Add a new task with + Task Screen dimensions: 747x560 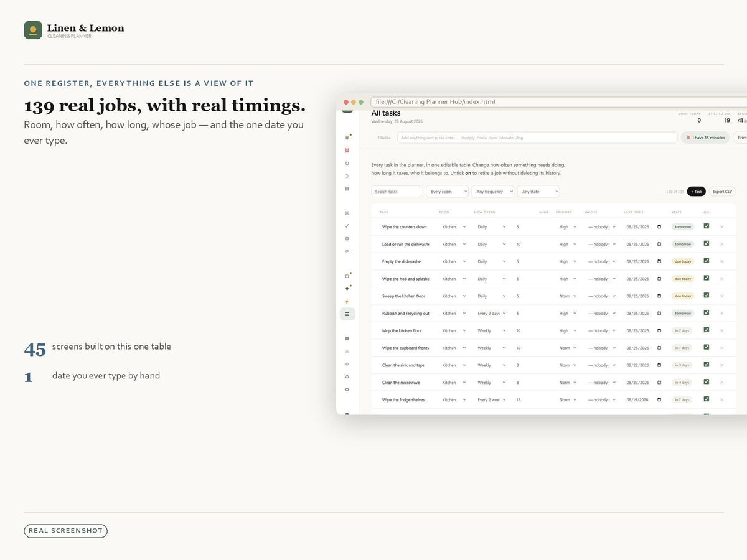point(697,192)
